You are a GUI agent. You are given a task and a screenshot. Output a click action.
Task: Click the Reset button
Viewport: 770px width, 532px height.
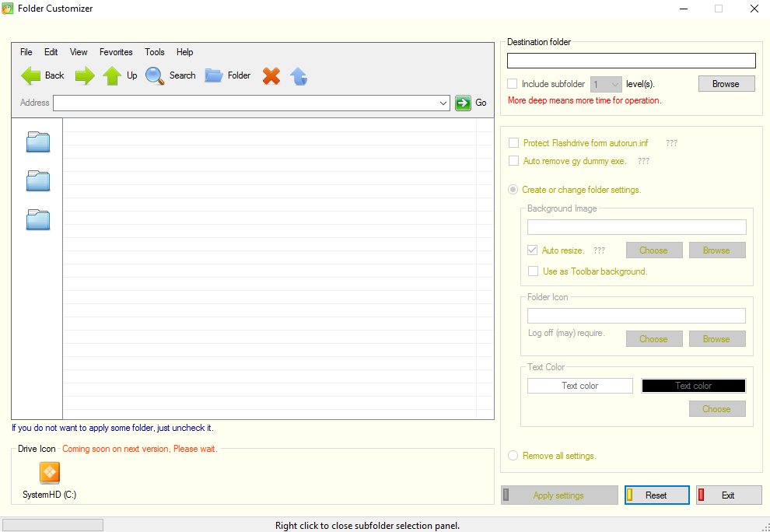pyautogui.click(x=657, y=495)
